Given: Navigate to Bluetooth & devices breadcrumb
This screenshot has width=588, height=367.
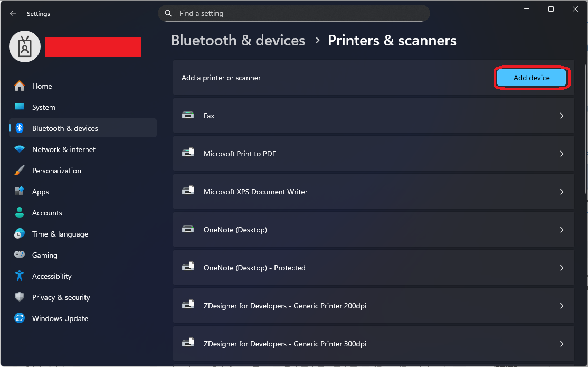Looking at the screenshot, I should (x=238, y=41).
